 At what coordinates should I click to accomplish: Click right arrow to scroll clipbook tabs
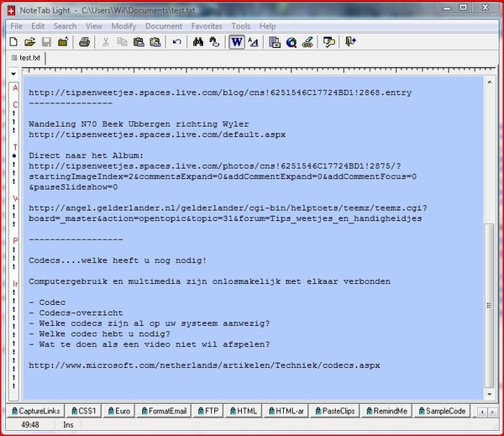coord(492,412)
